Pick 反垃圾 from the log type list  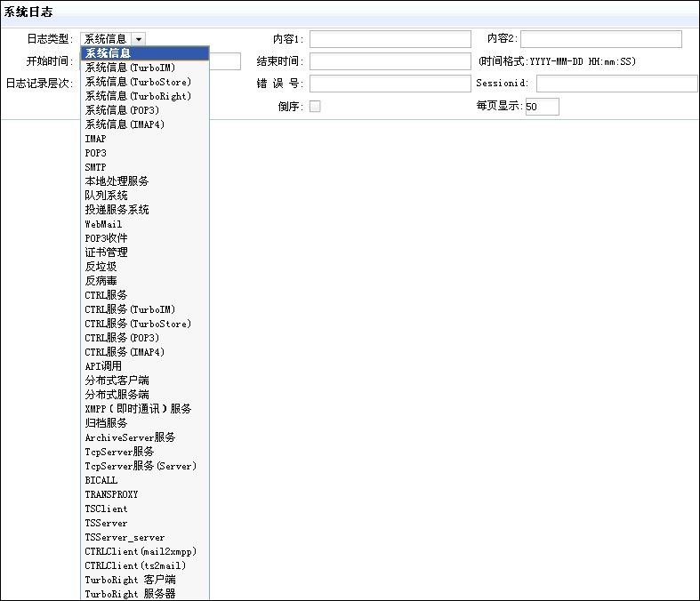pos(101,267)
